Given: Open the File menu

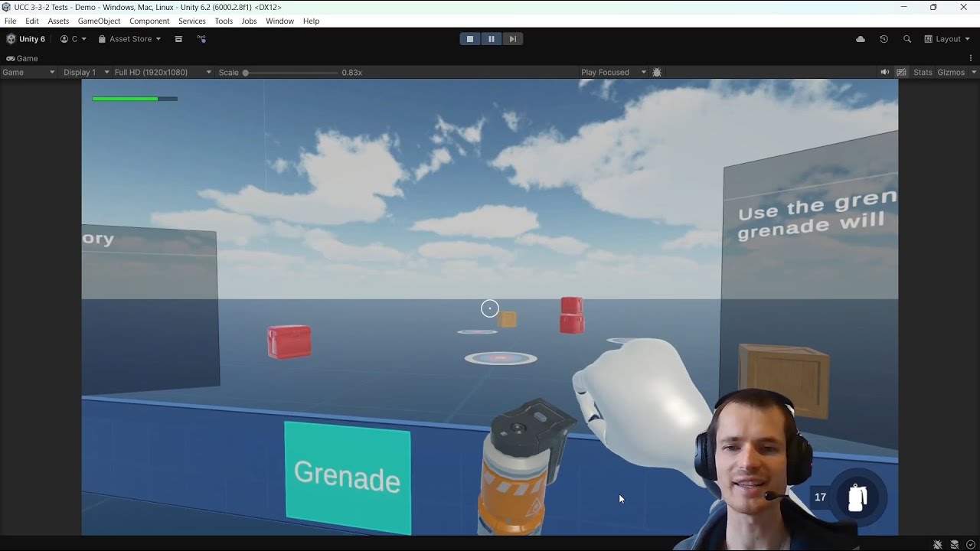Looking at the screenshot, I should (x=10, y=21).
